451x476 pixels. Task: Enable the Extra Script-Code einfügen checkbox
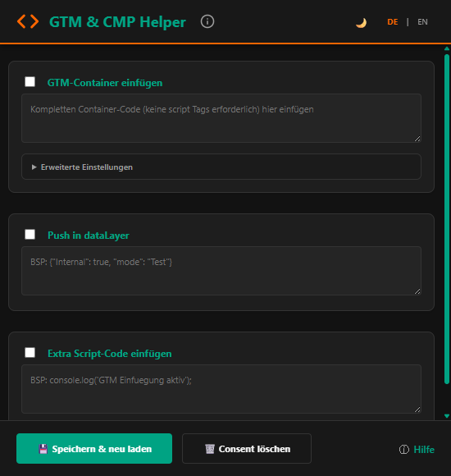pyautogui.click(x=30, y=352)
